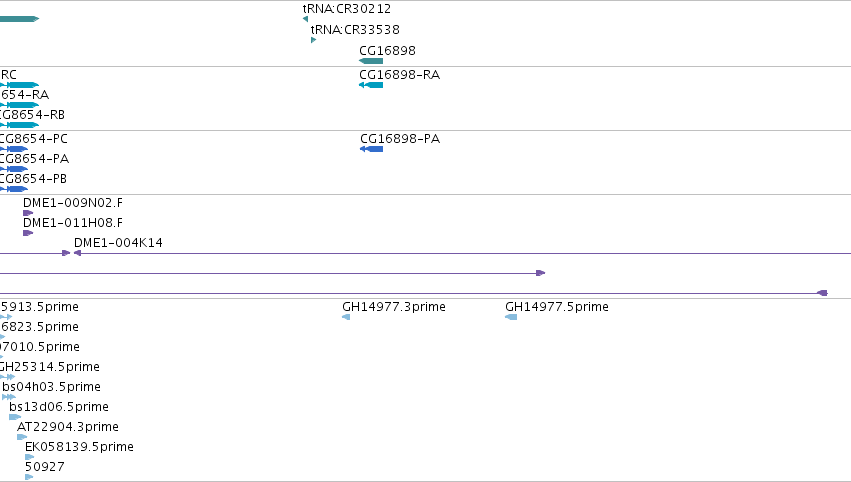The height and width of the screenshot is (482, 851).
Task: Open the CG16898-RA transcript label
Action: (399, 74)
